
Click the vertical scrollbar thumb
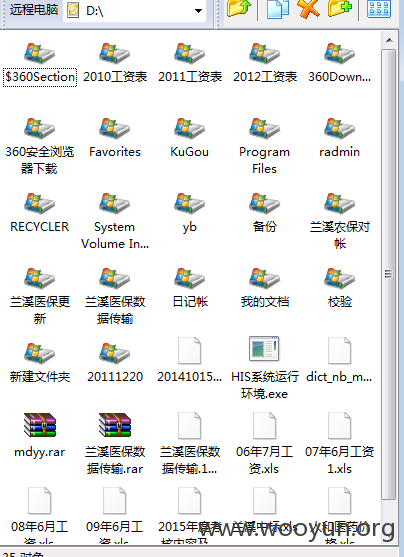[389, 274]
